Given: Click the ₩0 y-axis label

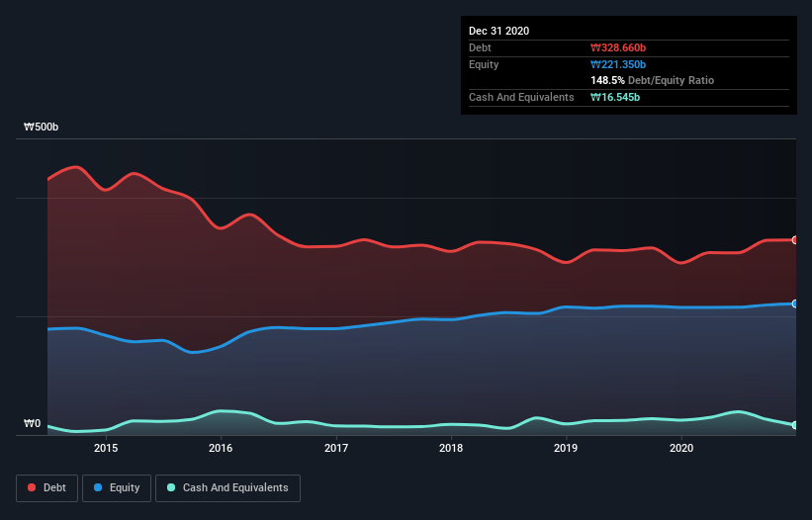Looking at the screenshot, I should click(x=32, y=423).
